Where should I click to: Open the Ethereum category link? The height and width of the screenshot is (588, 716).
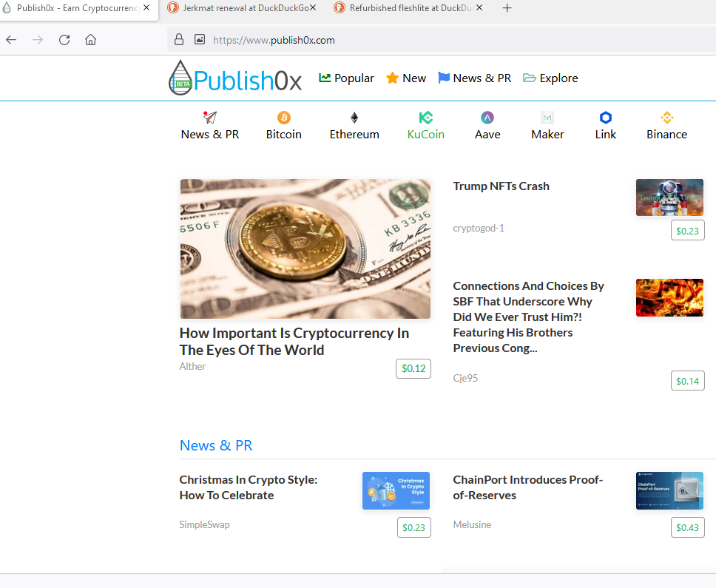pyautogui.click(x=354, y=134)
